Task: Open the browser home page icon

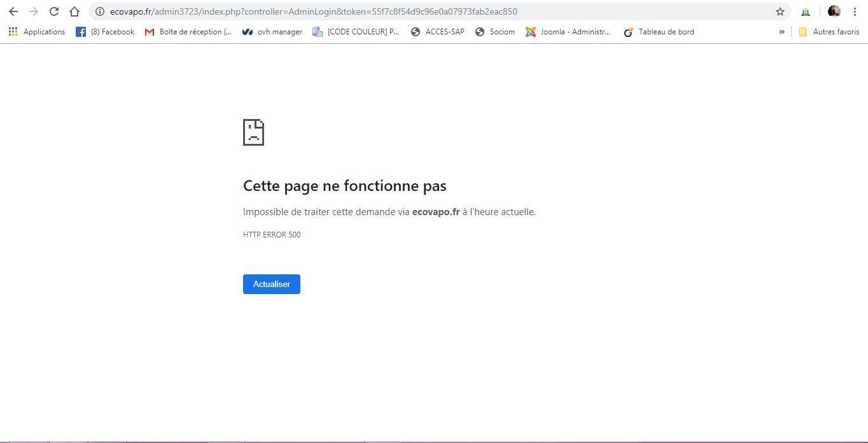Action: [x=74, y=11]
